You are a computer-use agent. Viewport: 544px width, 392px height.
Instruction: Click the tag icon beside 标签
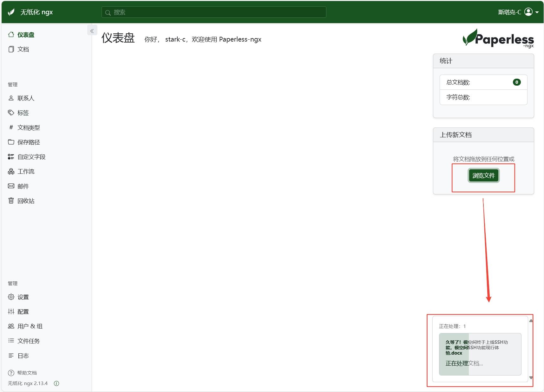coord(11,113)
